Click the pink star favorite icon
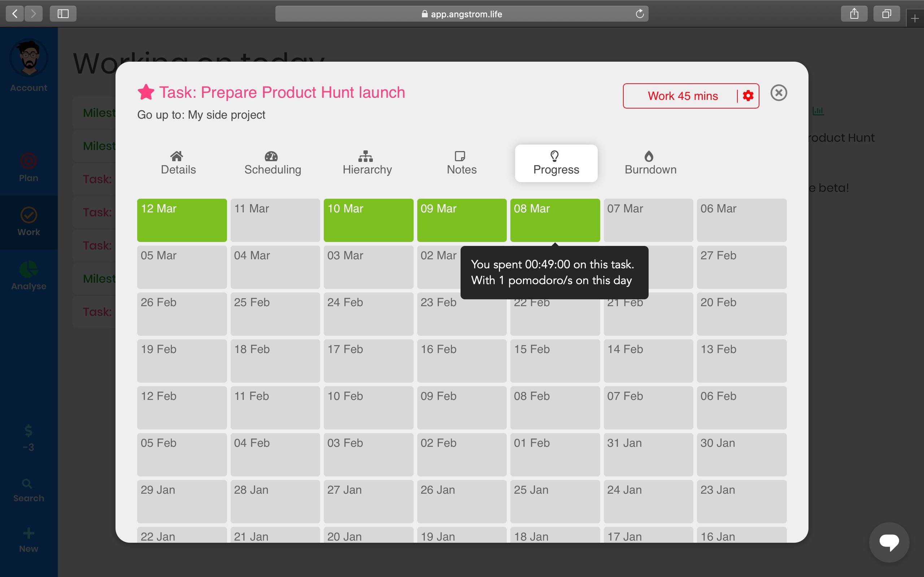This screenshot has height=577, width=924. (145, 92)
